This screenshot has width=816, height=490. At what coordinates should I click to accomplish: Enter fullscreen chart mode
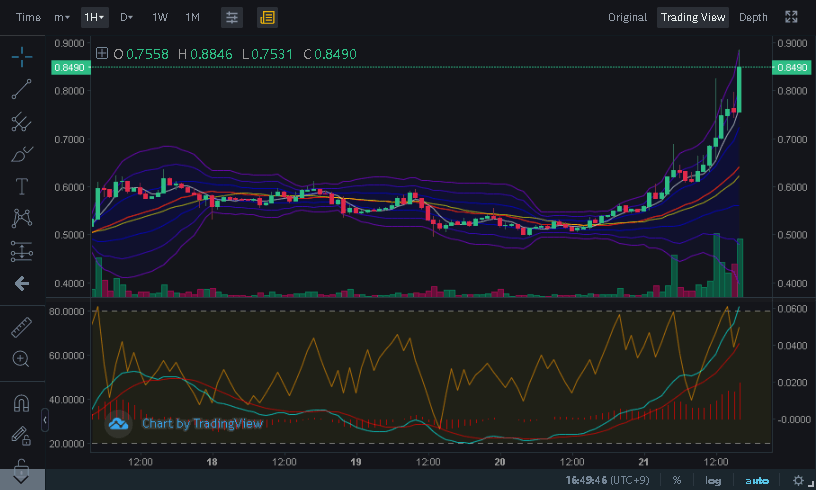tap(791, 17)
